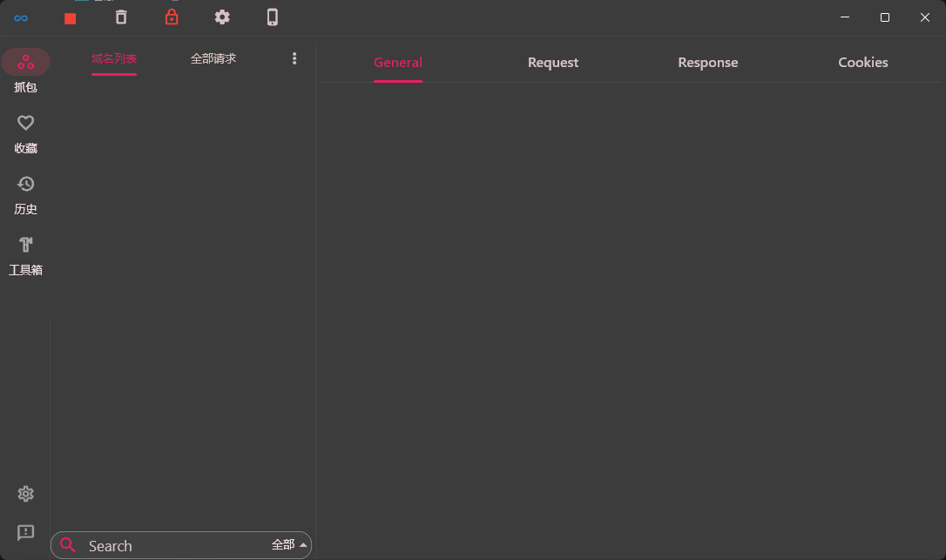Select the 域名列表 tab
The height and width of the screenshot is (560, 946).
click(113, 59)
